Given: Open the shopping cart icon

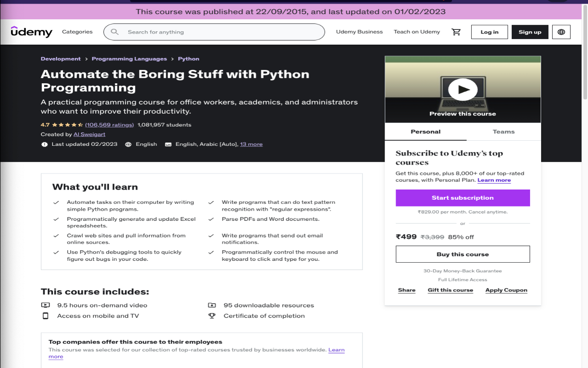Looking at the screenshot, I should [x=456, y=32].
